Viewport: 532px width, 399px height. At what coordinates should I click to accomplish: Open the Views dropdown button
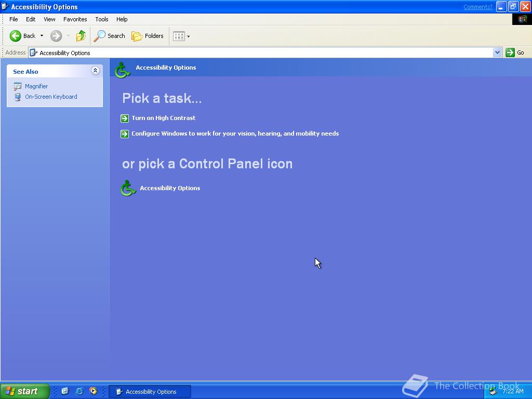point(181,36)
